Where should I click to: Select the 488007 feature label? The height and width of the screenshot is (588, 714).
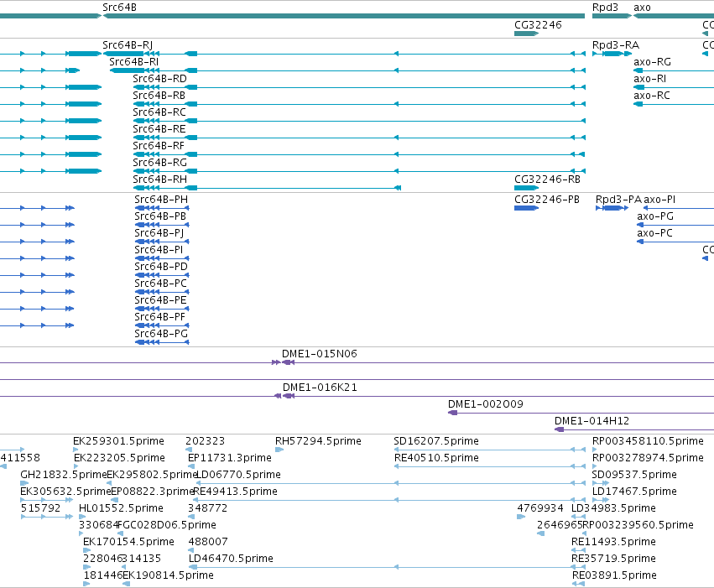click(x=208, y=542)
